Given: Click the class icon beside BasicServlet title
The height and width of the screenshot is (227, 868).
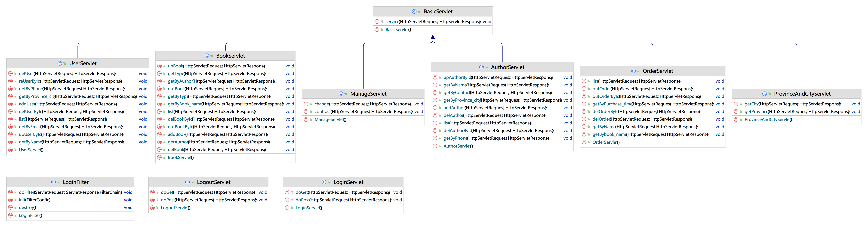Looking at the screenshot, I should pos(414,11).
